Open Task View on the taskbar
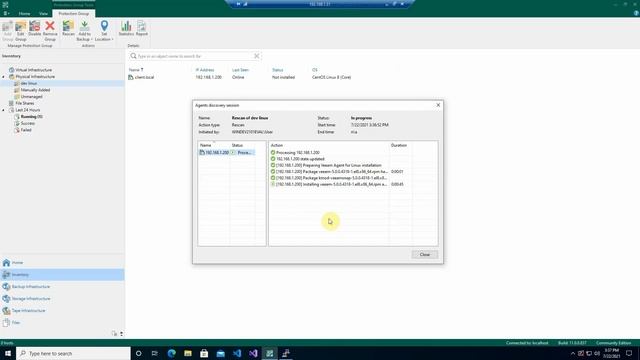Viewport: 640px width, 360px height. (x=155, y=353)
